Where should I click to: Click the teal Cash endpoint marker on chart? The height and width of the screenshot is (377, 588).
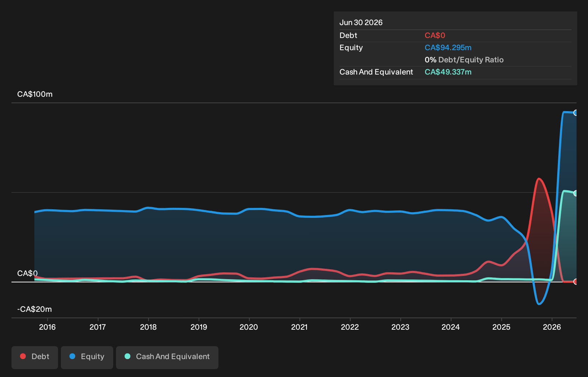(575, 193)
